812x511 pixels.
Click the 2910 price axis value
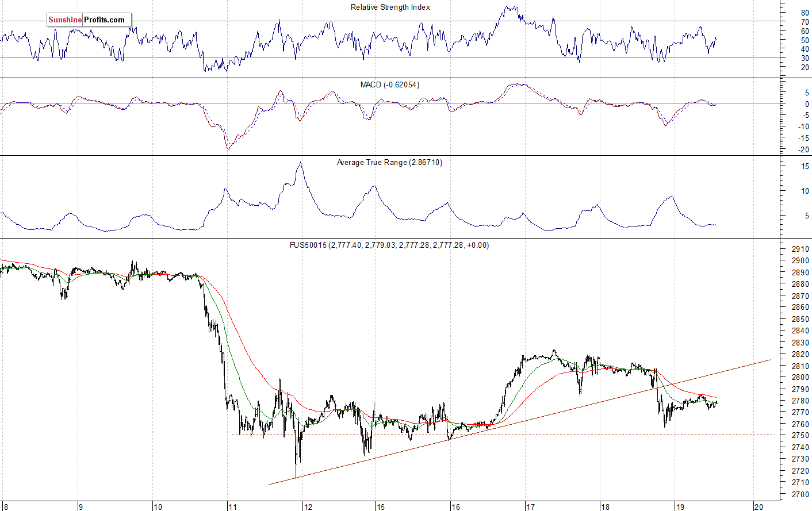pyautogui.click(x=800, y=249)
